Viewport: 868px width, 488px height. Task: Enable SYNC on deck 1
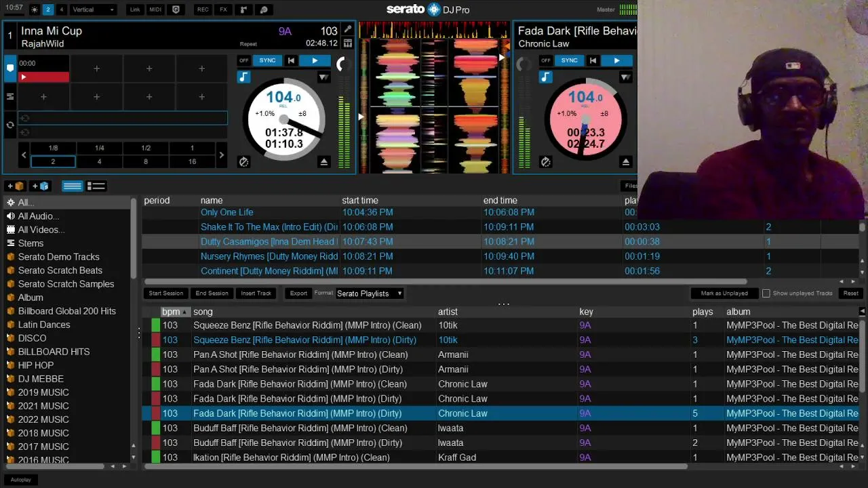click(267, 60)
